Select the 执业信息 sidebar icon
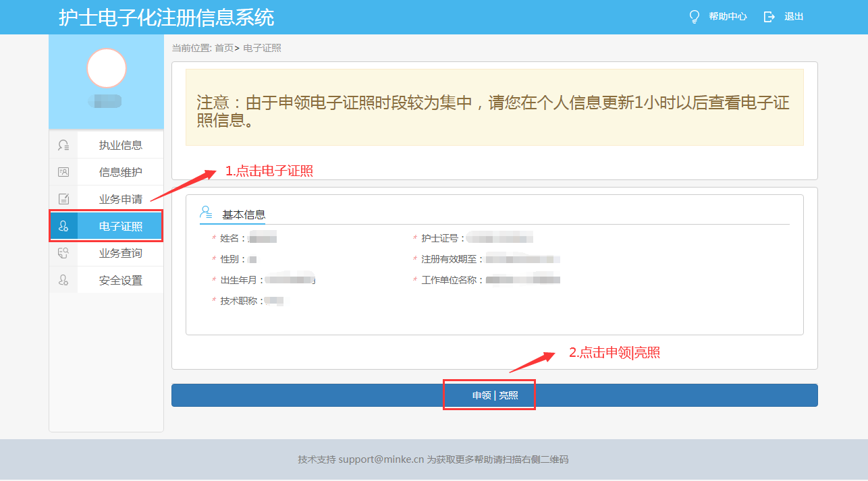 pyautogui.click(x=63, y=144)
